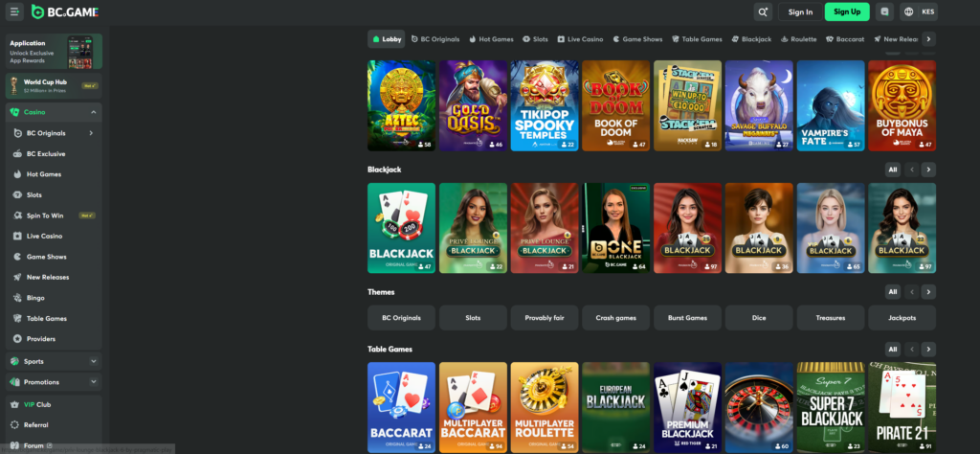Show next Themes with right arrow
This screenshot has height=454, width=980.
pyautogui.click(x=928, y=292)
